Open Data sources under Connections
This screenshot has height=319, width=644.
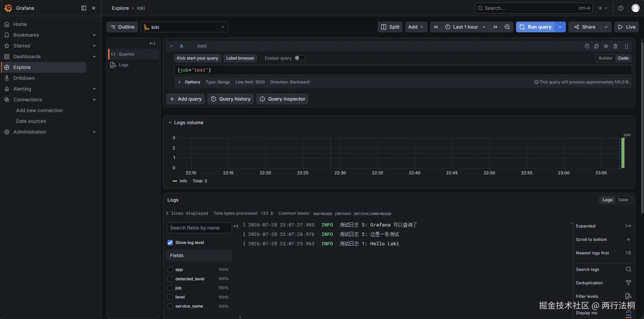tap(31, 121)
